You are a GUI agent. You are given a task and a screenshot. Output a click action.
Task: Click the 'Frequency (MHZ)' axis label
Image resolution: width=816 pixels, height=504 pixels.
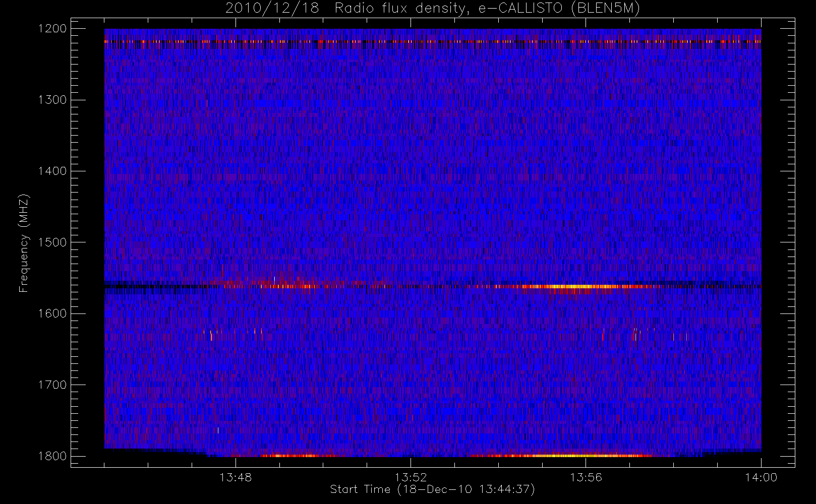pyautogui.click(x=23, y=243)
